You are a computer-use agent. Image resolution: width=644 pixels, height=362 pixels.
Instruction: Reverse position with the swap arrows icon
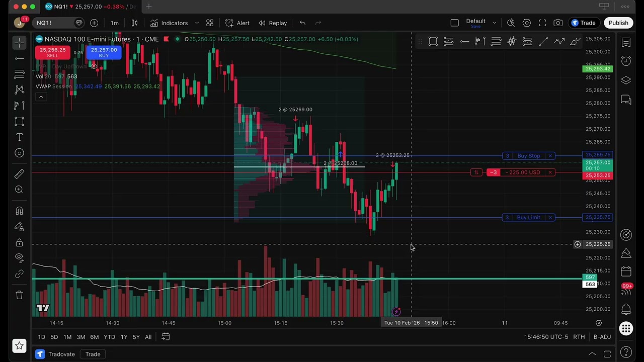(476, 172)
